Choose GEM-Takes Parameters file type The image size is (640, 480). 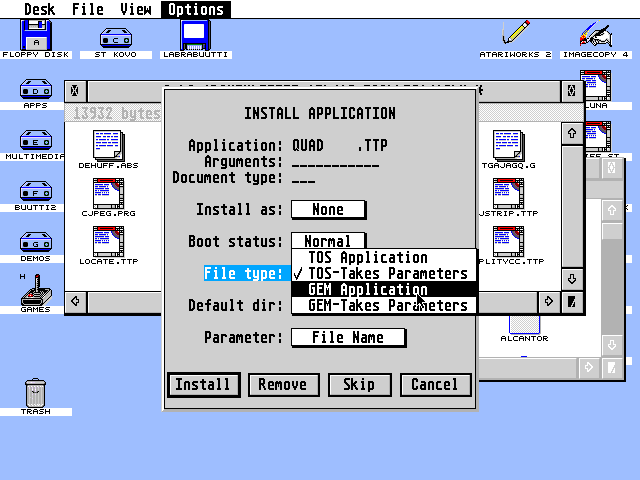coord(384,305)
